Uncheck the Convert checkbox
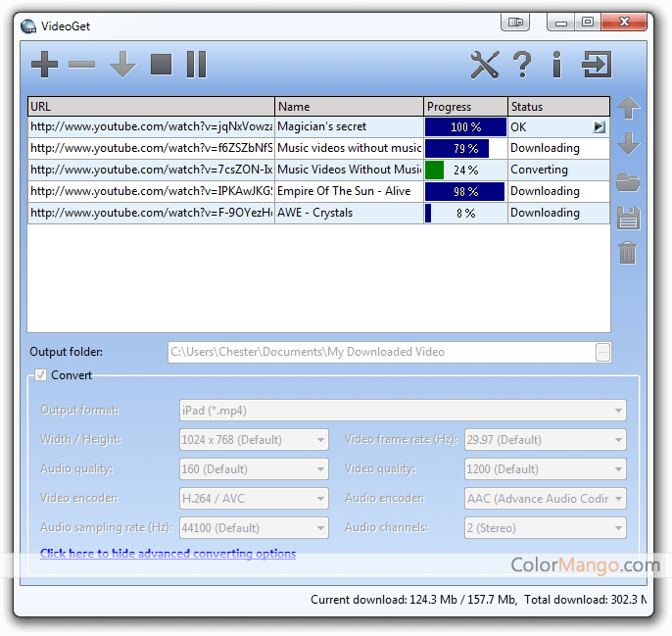The image size is (672, 636). click(40, 375)
